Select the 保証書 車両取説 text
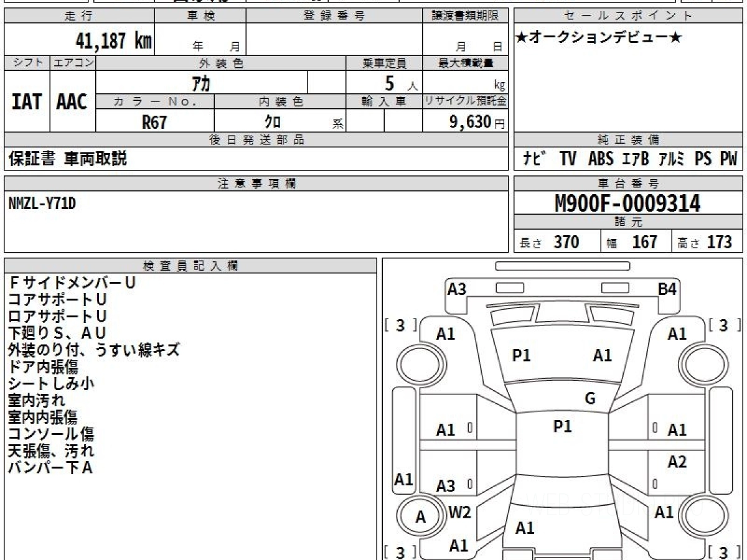The image size is (747, 560). click(68, 159)
